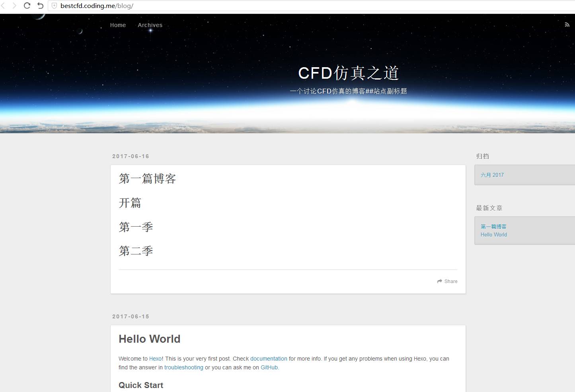Open the 2017-06-15 post date link

131,316
